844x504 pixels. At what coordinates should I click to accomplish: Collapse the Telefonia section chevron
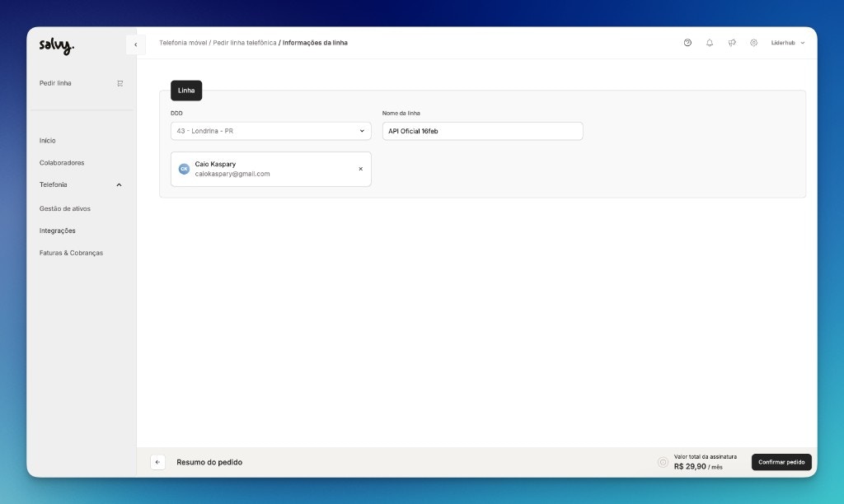(x=119, y=185)
